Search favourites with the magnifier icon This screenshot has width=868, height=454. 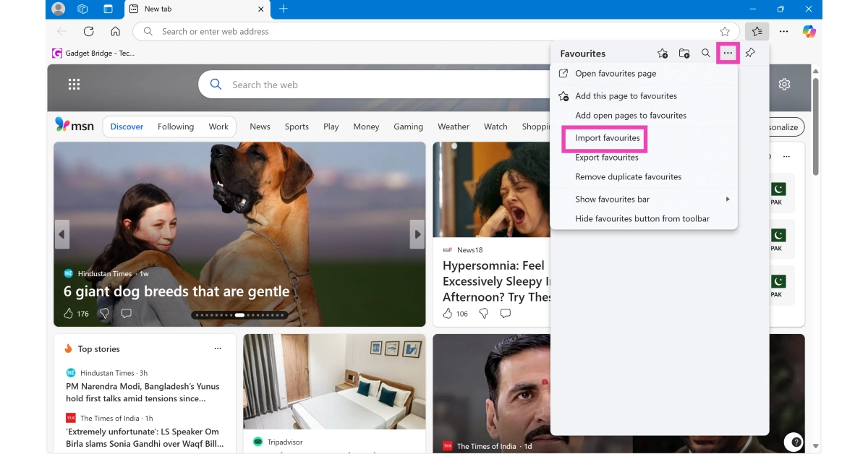(x=706, y=53)
